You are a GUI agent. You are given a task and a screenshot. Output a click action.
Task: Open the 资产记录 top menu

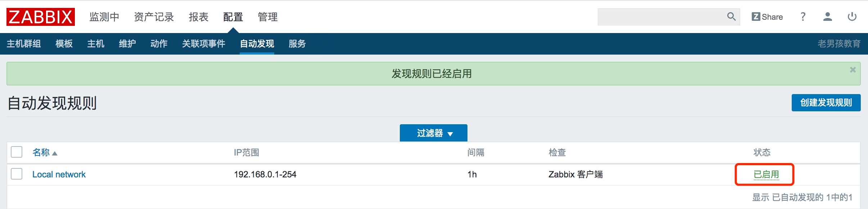pos(154,17)
